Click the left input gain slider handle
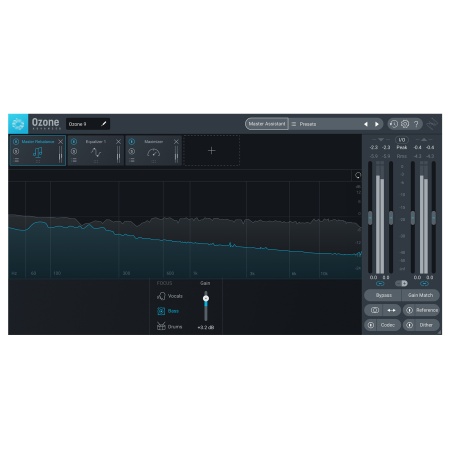Viewport: 450px width, 450px height. coord(370,218)
